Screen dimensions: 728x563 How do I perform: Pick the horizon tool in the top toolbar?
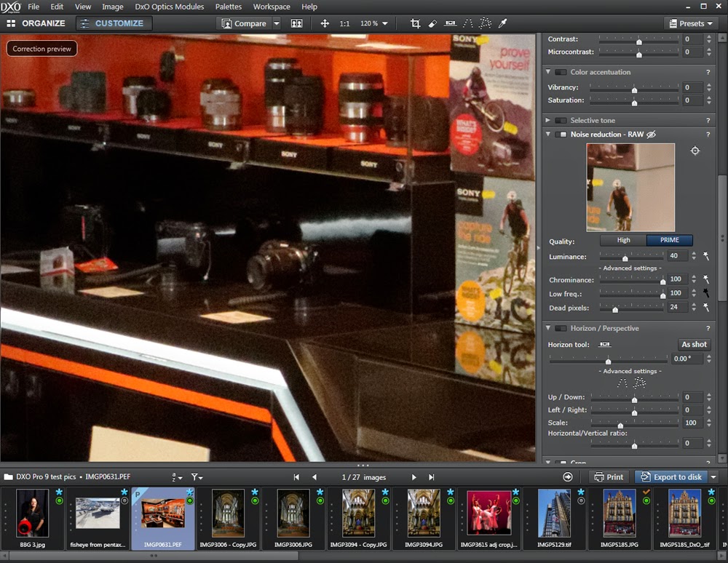click(450, 23)
